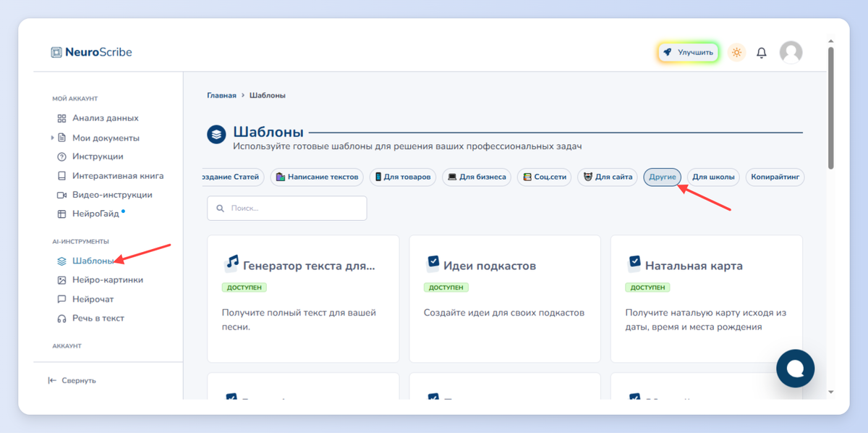Viewport: 868px width, 433px height.
Task: Go to Главная breadcrumb link
Action: (221, 96)
